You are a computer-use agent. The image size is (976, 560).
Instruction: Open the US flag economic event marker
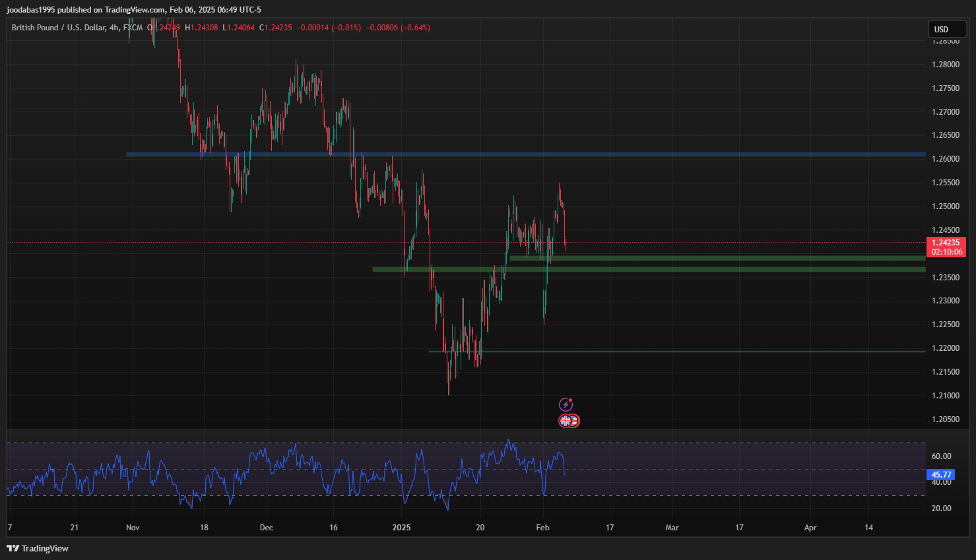pos(575,421)
